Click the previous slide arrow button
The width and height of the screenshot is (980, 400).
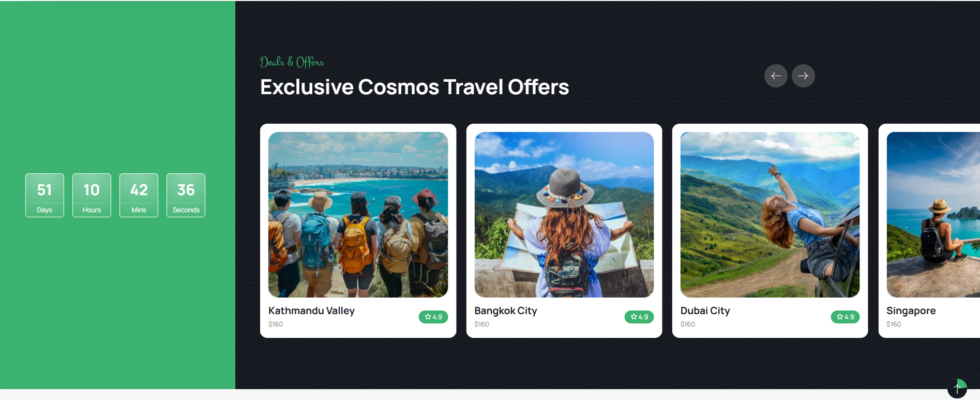pyautogui.click(x=776, y=76)
